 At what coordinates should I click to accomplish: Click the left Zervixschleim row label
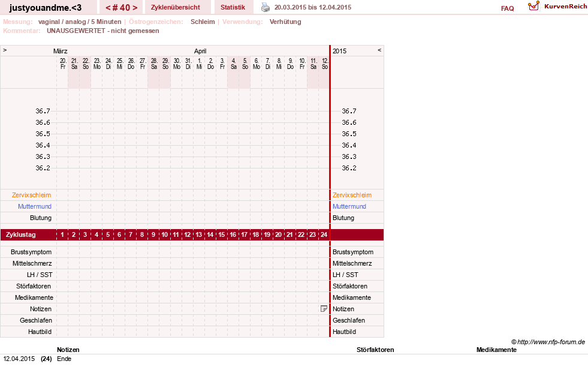coord(32,195)
